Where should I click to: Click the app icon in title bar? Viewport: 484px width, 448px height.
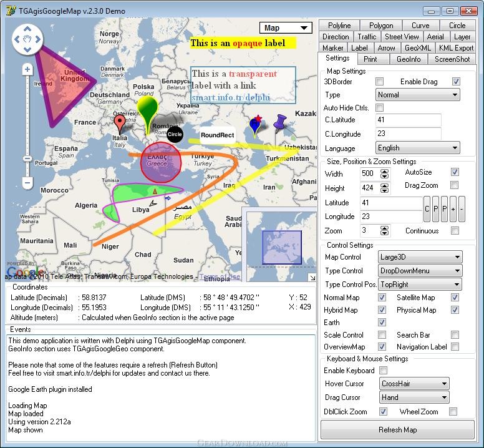click(11, 11)
